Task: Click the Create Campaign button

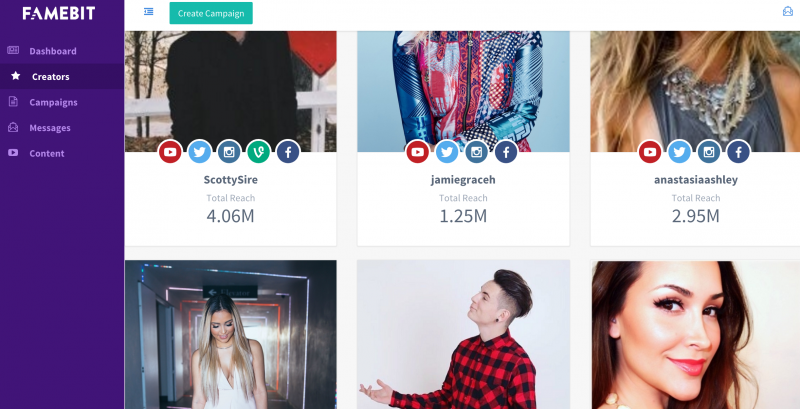Action: [x=211, y=13]
